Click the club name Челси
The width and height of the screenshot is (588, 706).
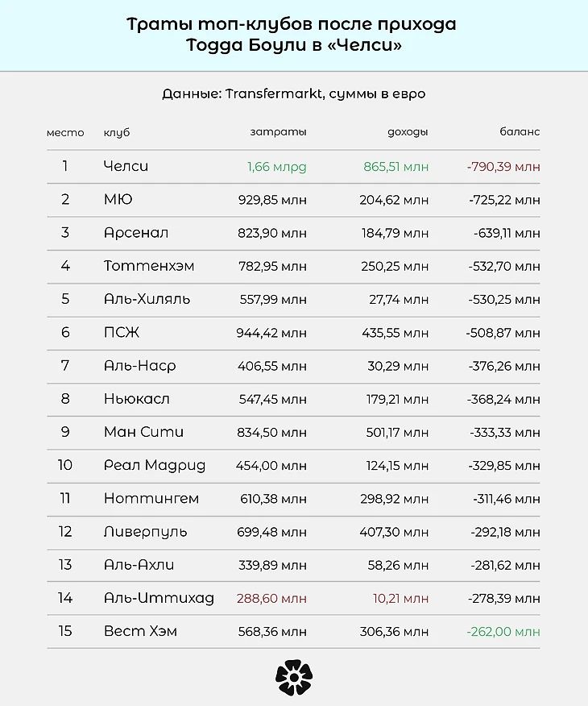(126, 166)
